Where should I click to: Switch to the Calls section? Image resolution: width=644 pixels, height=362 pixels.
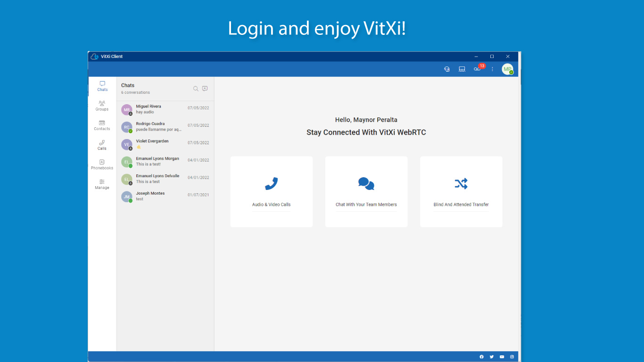pos(102,145)
